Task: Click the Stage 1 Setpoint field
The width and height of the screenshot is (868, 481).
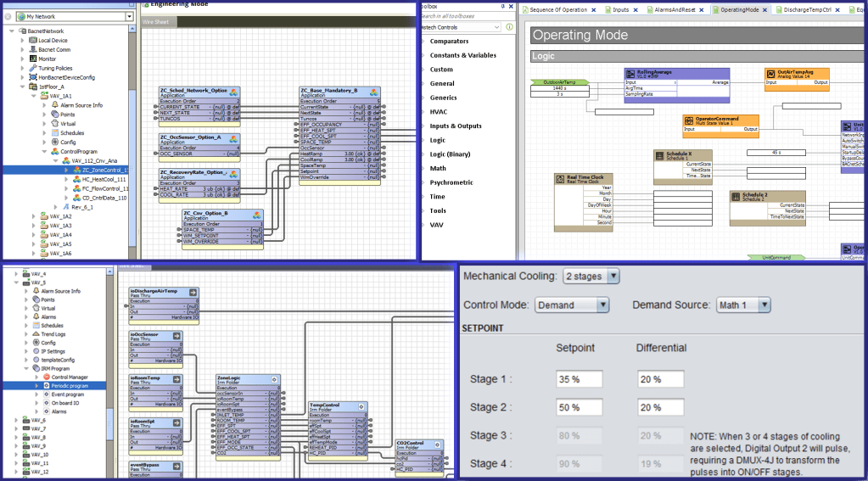Action: coord(577,379)
